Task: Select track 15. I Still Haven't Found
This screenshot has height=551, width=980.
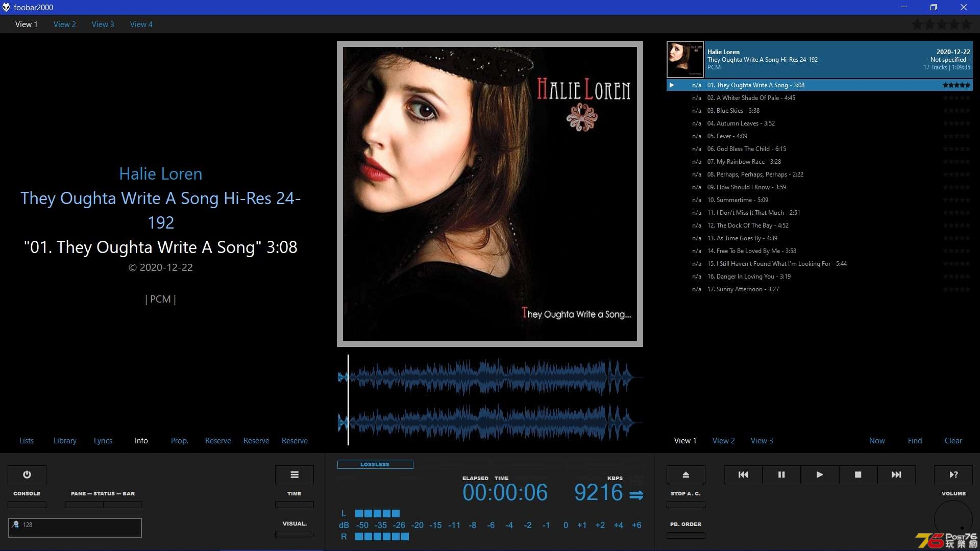Action: pyautogui.click(x=820, y=264)
